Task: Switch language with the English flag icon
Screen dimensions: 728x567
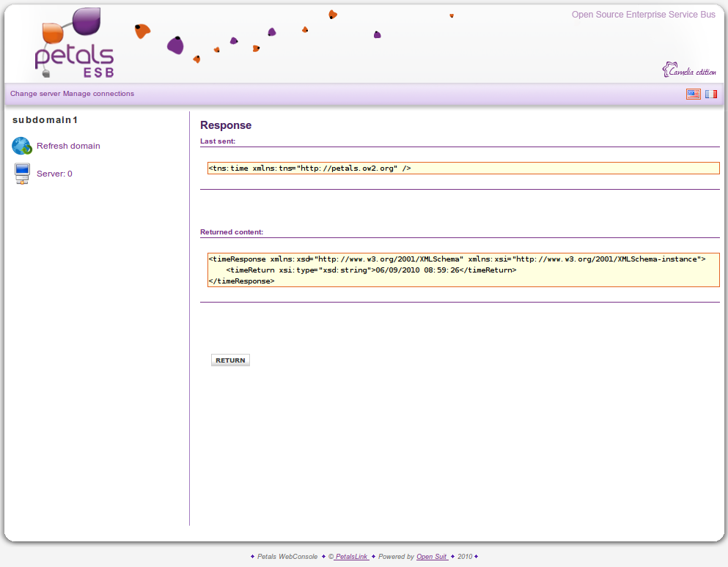Action: coord(693,94)
